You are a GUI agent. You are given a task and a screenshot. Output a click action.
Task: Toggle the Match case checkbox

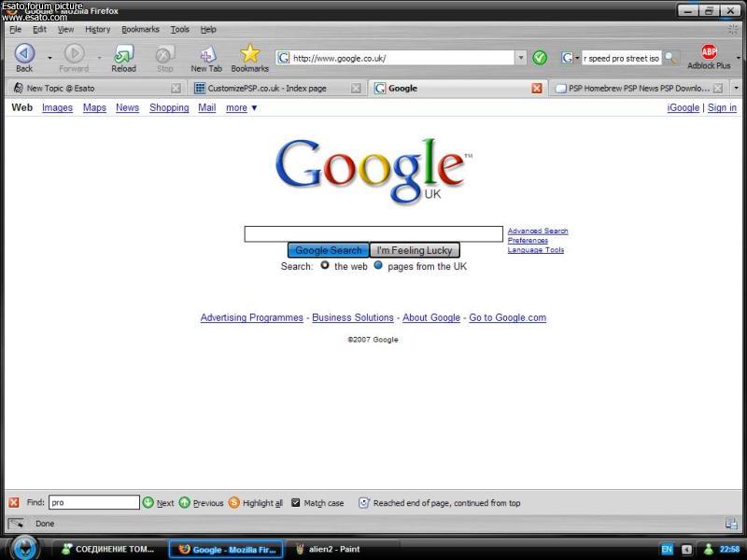pos(295,502)
